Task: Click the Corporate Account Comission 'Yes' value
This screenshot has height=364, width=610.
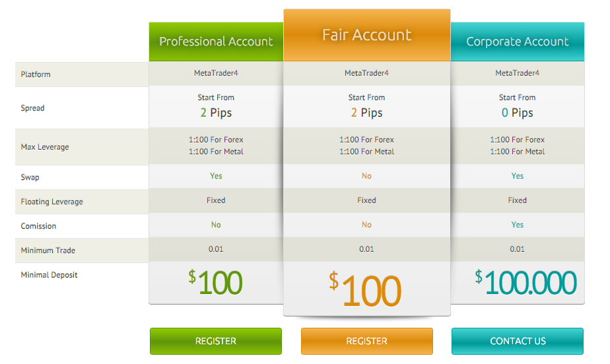Action: tap(518, 225)
